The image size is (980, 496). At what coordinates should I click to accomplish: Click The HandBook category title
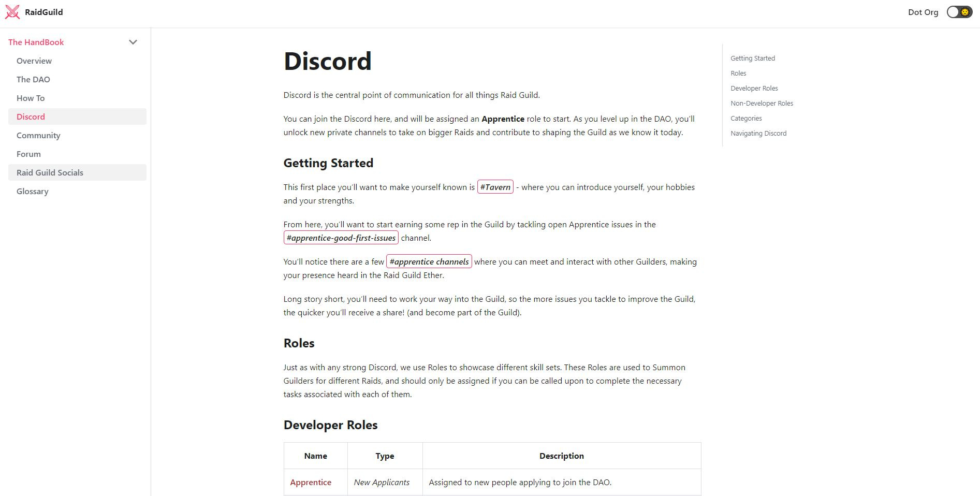[x=36, y=42]
